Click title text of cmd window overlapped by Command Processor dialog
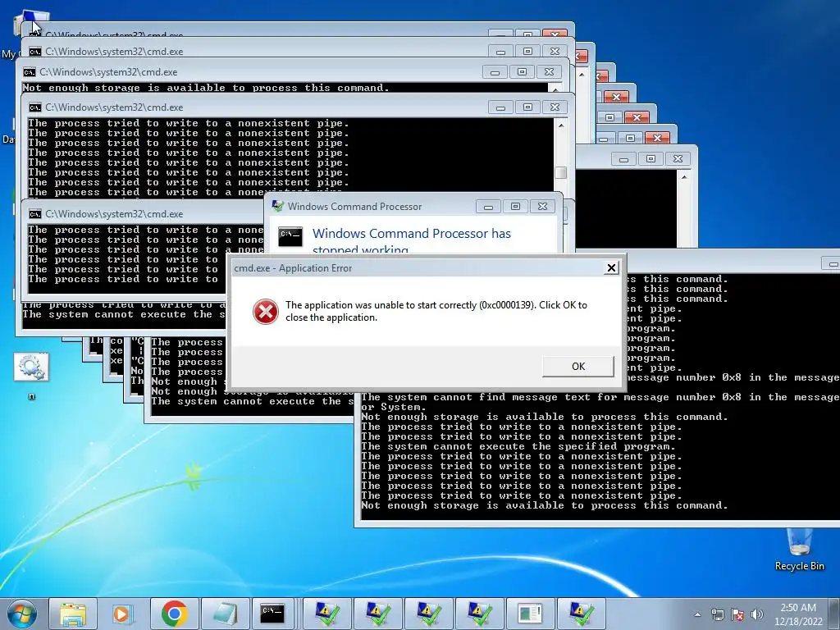The image size is (840, 630). (x=114, y=214)
